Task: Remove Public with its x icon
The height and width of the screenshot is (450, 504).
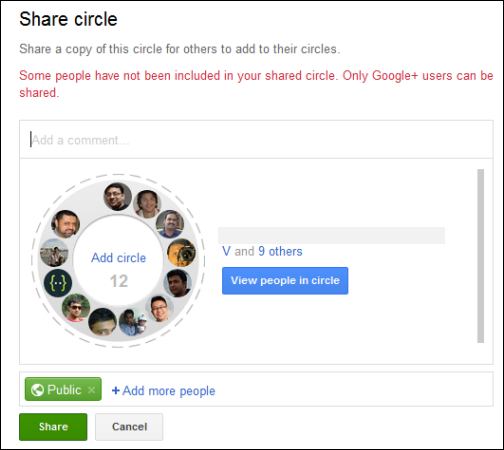Action: click(x=92, y=390)
